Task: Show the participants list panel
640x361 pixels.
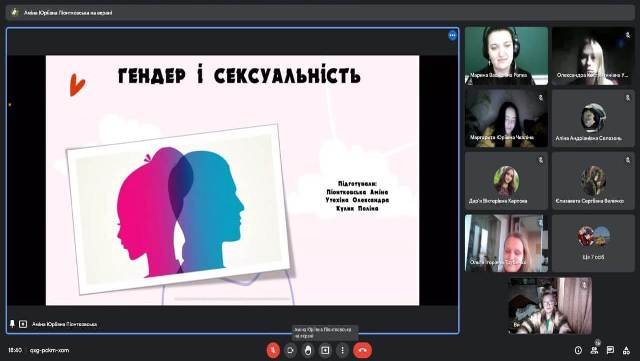Action: click(x=594, y=350)
